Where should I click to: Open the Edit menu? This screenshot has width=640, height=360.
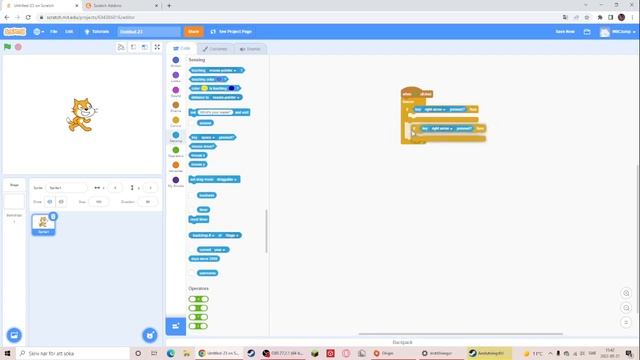point(69,31)
